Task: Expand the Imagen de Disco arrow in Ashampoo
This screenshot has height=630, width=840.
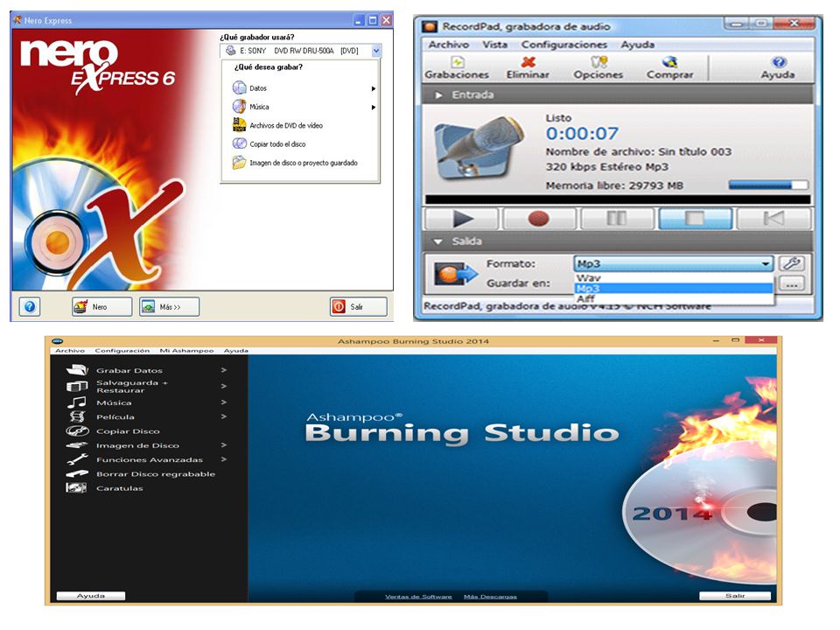Action: pyautogui.click(x=223, y=444)
